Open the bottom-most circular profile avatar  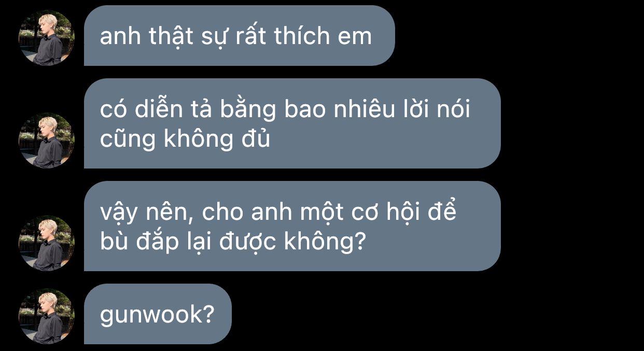[x=47, y=316]
